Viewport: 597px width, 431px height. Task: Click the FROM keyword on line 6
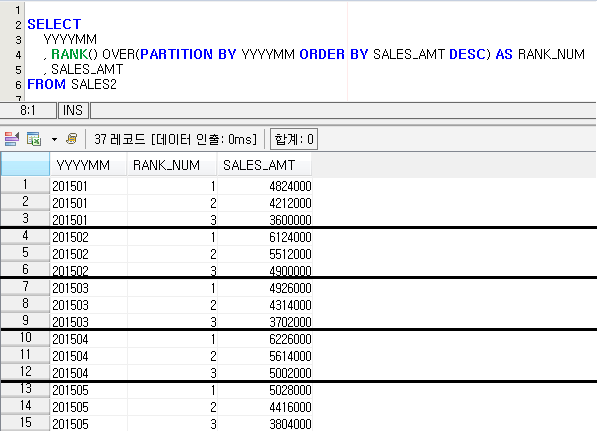click(x=46, y=84)
